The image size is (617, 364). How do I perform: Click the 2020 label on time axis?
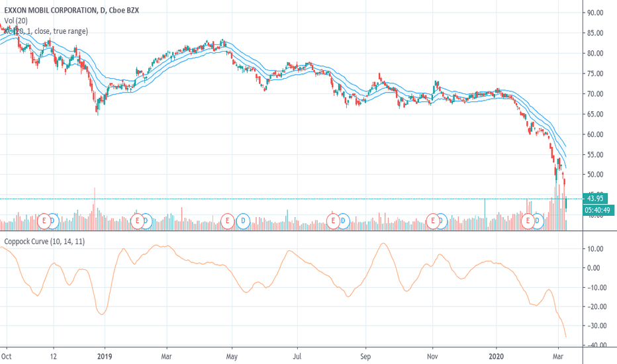496,357
